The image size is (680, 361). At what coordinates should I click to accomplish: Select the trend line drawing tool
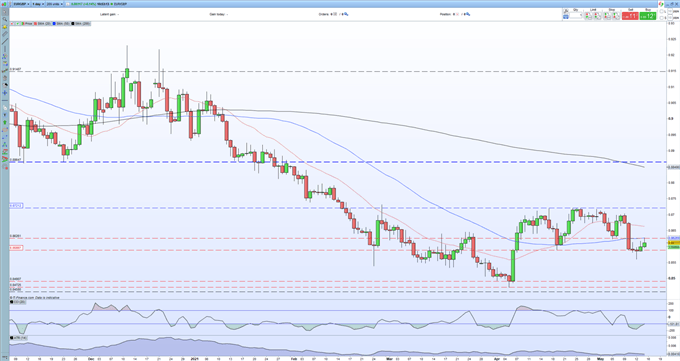(5, 41)
